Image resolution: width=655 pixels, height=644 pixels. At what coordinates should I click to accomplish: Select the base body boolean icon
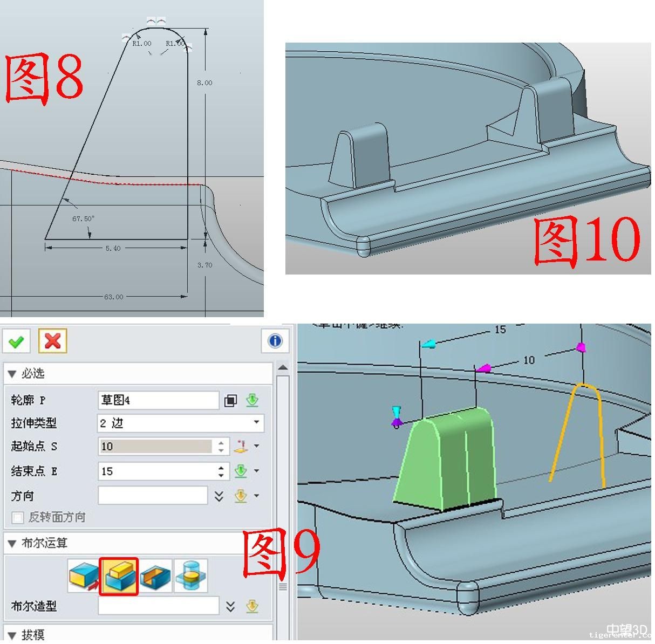click(x=84, y=577)
